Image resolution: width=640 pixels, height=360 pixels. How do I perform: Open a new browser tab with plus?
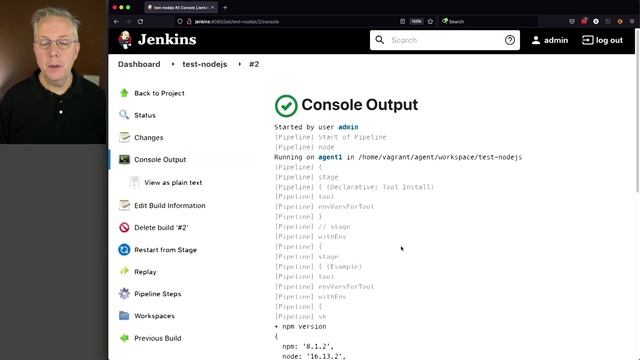[225, 7]
